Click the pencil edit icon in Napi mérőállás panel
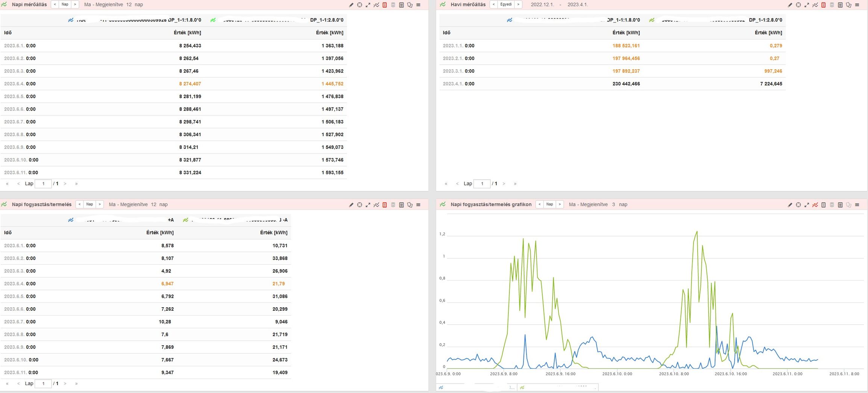Image resolution: width=868 pixels, height=393 pixels. pyautogui.click(x=351, y=5)
